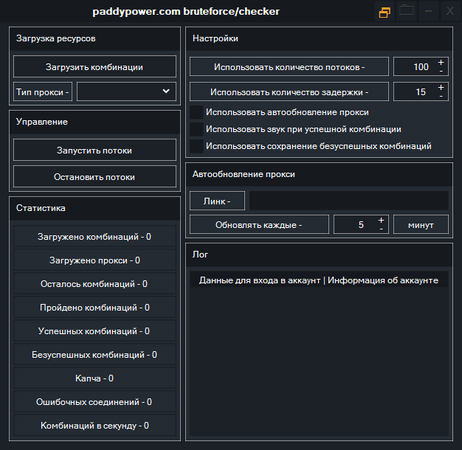Click the folder icon in the title bar
The image size is (462, 450).
click(x=406, y=10)
